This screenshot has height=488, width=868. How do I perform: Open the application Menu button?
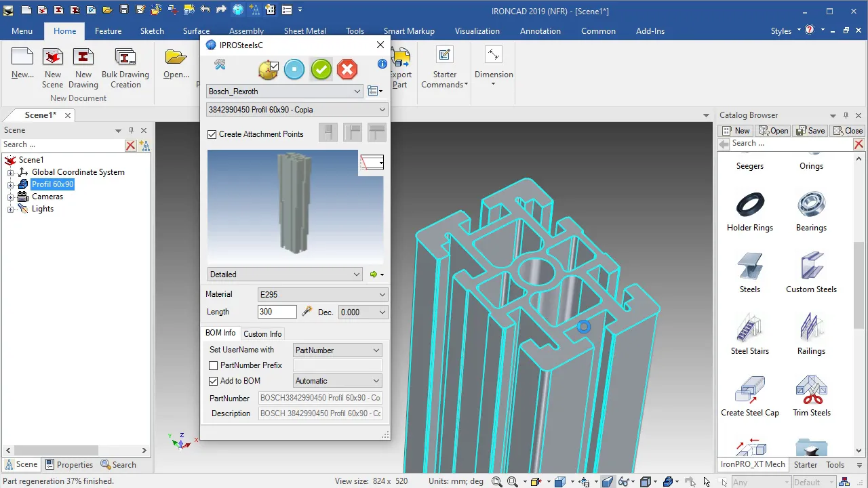click(x=22, y=31)
